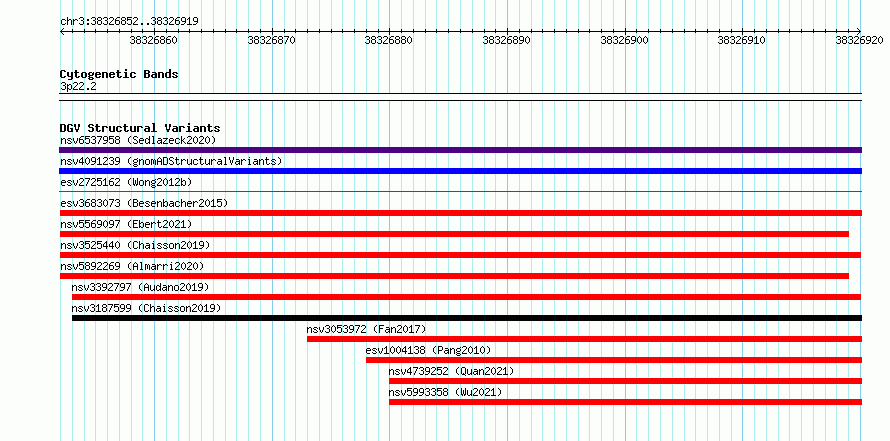The height and width of the screenshot is (441, 890).
Task: Click the blue nsv4091239 variant bar
Action: [460, 171]
